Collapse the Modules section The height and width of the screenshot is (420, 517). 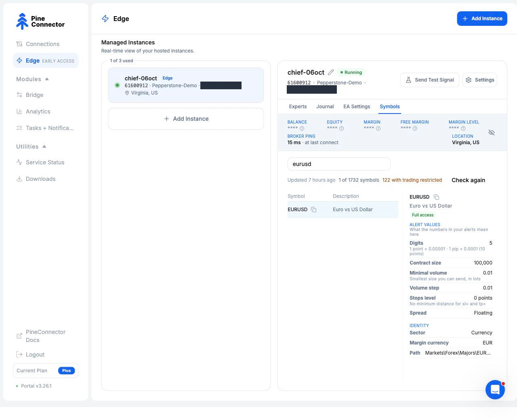point(32,79)
